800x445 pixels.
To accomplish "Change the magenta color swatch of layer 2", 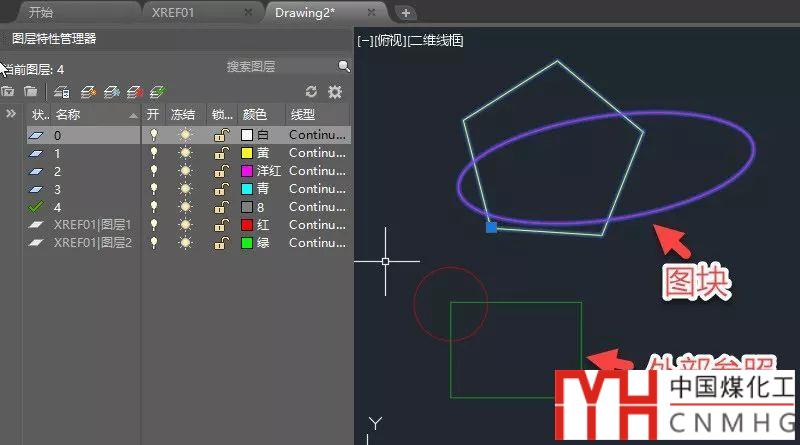I will [x=247, y=171].
